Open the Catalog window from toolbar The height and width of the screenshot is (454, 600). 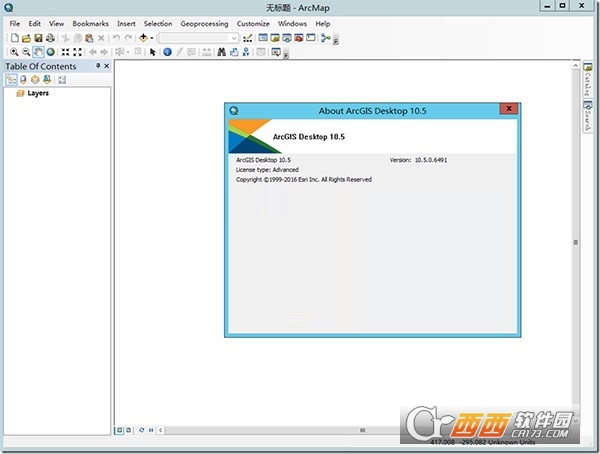click(x=275, y=38)
